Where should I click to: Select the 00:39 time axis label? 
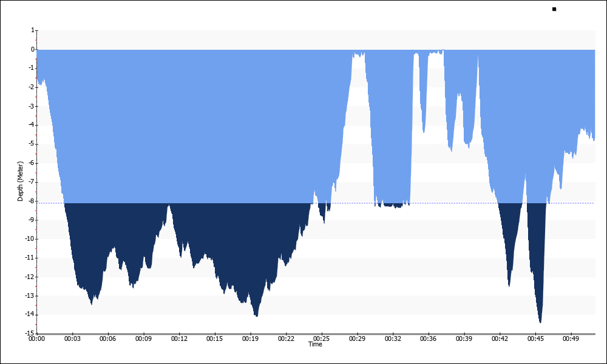(x=464, y=339)
